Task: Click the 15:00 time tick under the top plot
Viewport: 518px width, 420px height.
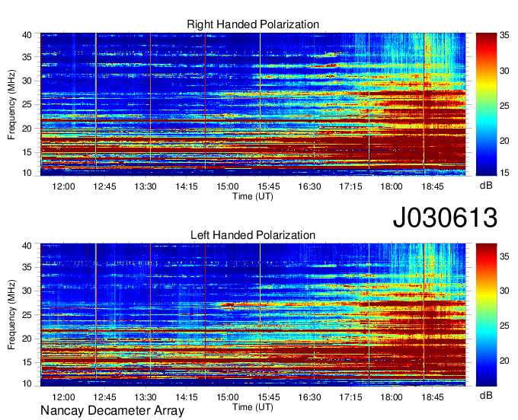Action: [x=228, y=186]
